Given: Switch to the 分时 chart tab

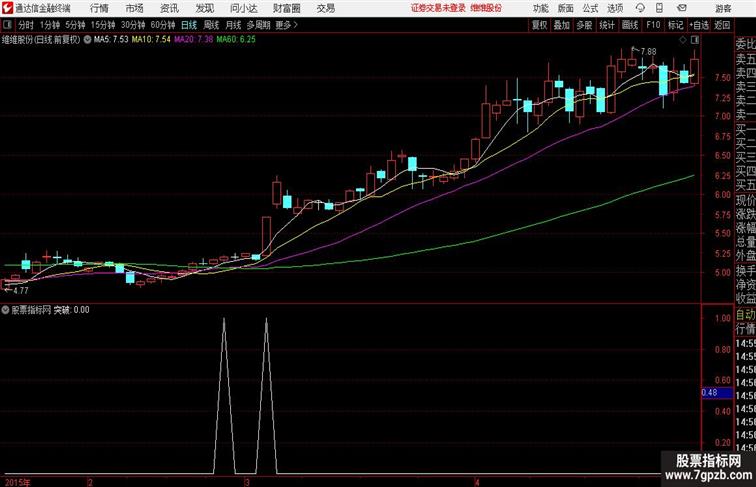Looking at the screenshot, I should point(26,25).
